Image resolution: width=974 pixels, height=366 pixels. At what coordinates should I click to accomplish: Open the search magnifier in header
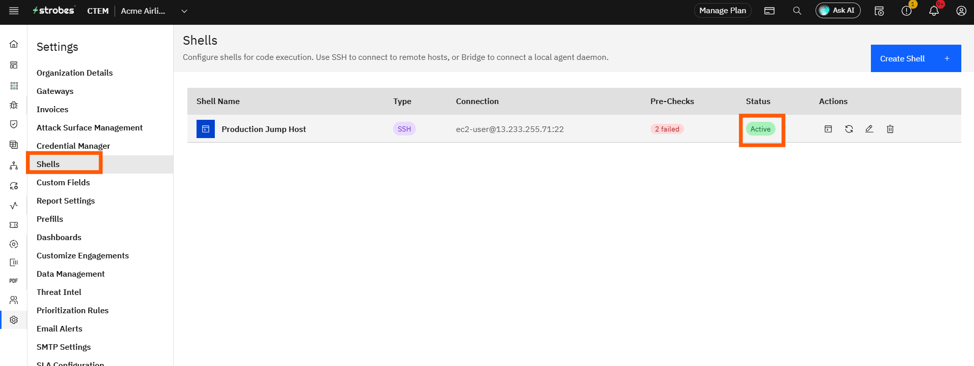pos(797,11)
